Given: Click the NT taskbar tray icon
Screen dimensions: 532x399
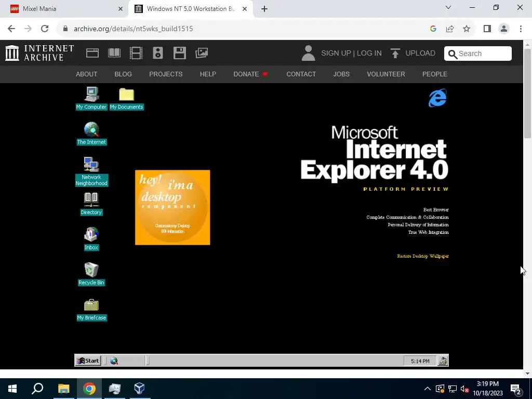Looking at the screenshot, I should (x=443, y=361).
